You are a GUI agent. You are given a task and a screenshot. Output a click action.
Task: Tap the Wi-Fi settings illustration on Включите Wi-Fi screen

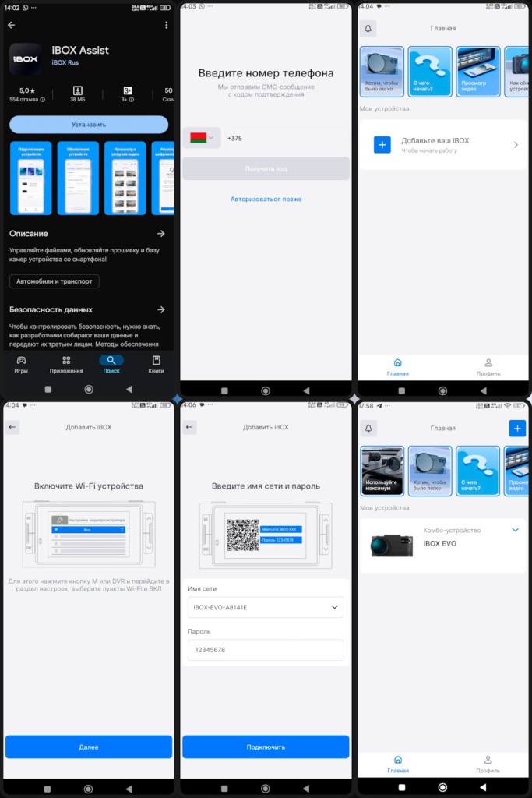(x=89, y=534)
